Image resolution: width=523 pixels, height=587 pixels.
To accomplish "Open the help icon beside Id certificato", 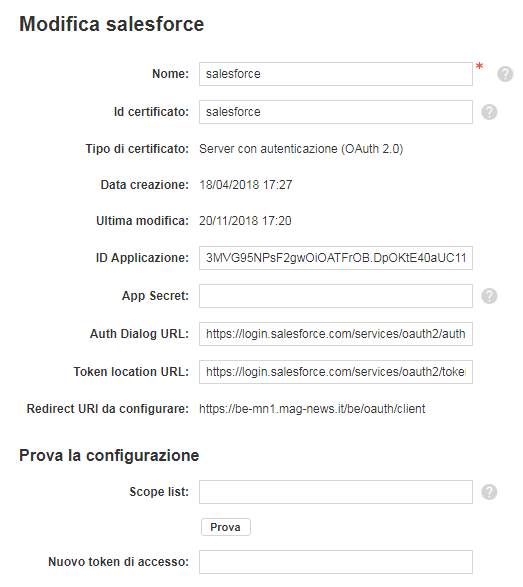I will [x=489, y=112].
